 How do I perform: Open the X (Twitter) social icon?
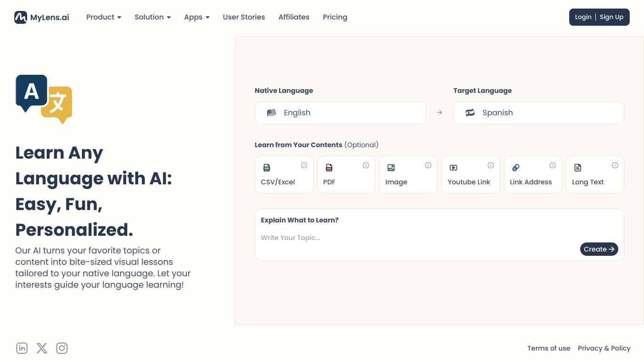pos(42,348)
